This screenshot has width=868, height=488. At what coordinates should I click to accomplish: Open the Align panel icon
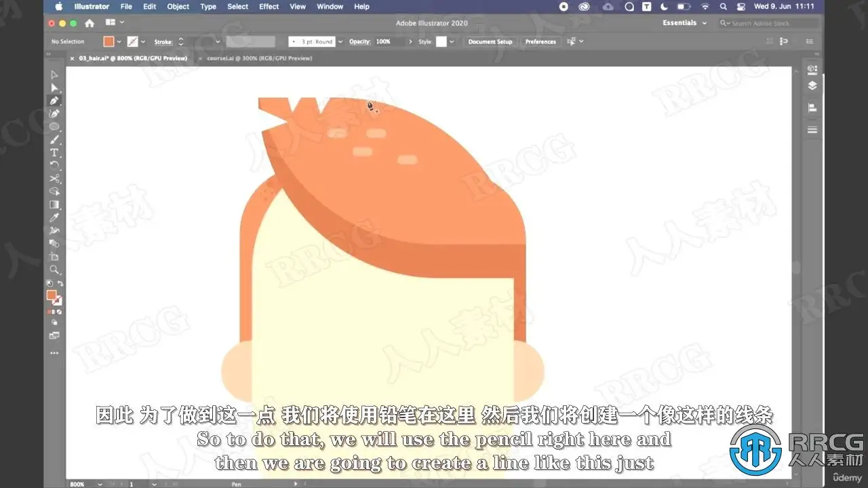click(812, 108)
